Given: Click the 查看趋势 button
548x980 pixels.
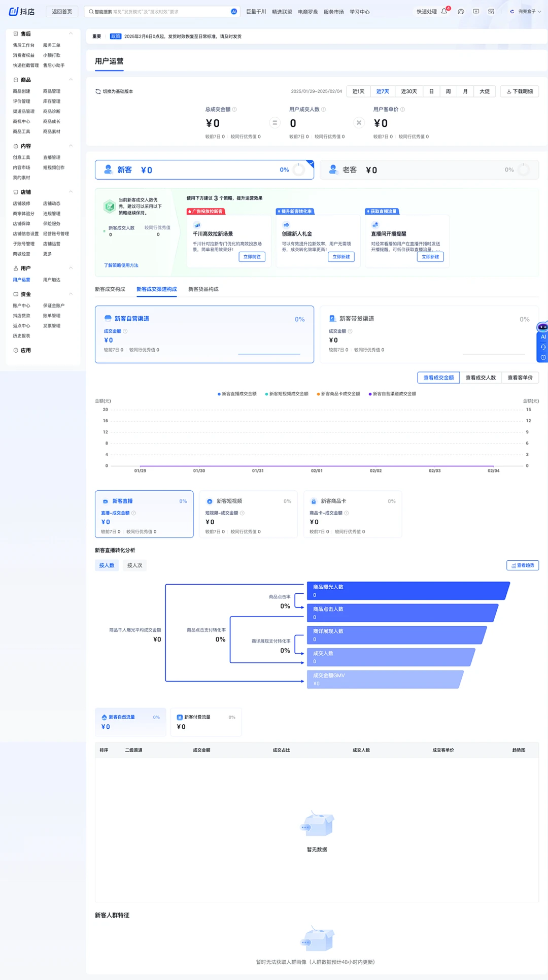Looking at the screenshot, I should pos(523,565).
